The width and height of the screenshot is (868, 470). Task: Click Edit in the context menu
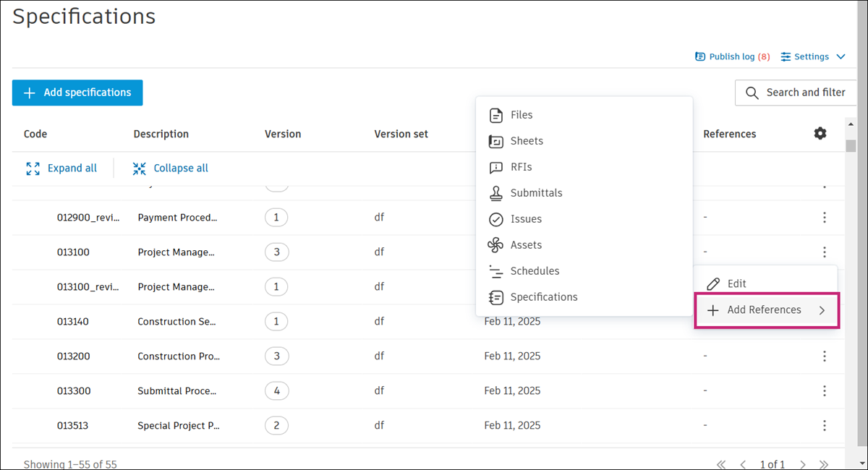click(736, 284)
